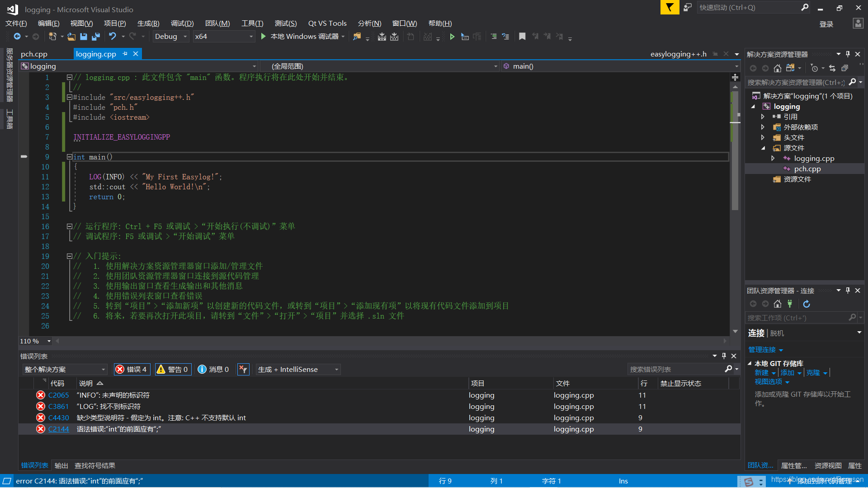Select x64 platform dropdown
The image size is (868, 488).
click(x=222, y=37)
